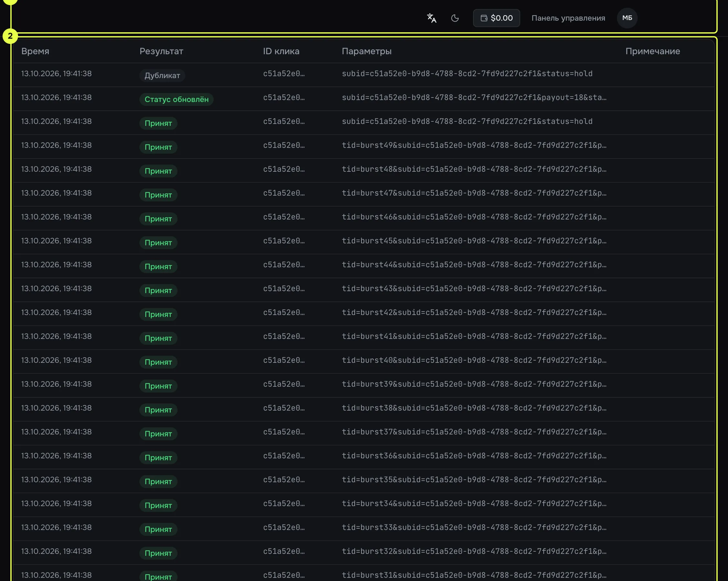
Task: Select the Дубликат status badge
Action: 162,75
